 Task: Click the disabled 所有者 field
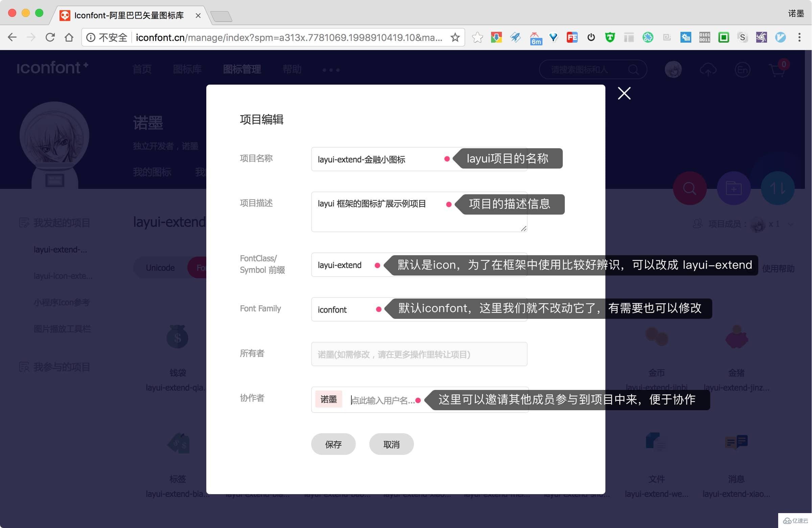(x=419, y=354)
